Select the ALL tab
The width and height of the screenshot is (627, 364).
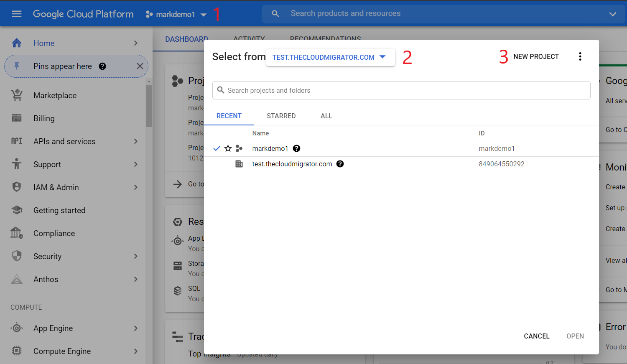326,116
